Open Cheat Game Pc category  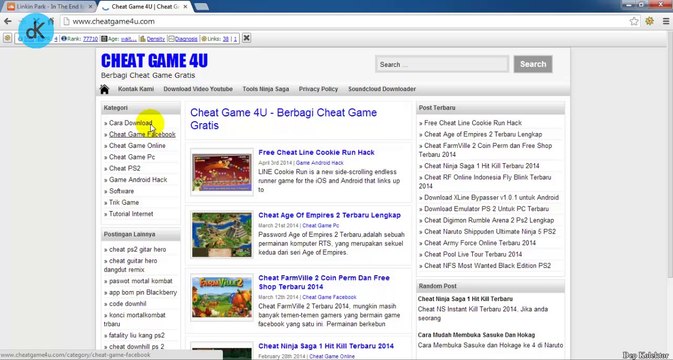[132, 157]
